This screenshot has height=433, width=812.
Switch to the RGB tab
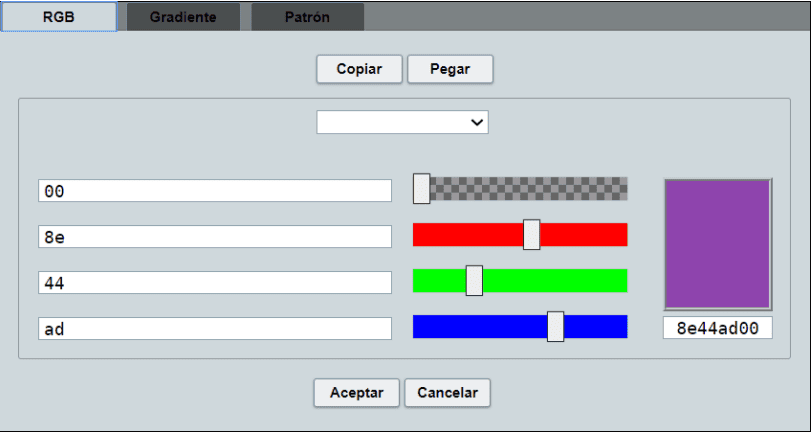(58, 17)
